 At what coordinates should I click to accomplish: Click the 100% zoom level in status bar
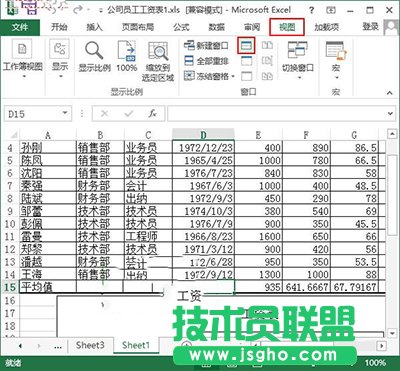pos(375,363)
